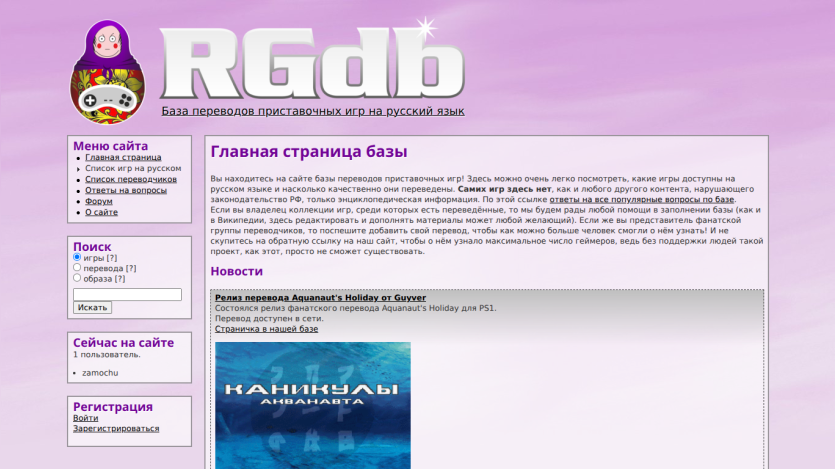
Task: Expand Список игр на русском menu item
Action: click(x=133, y=168)
